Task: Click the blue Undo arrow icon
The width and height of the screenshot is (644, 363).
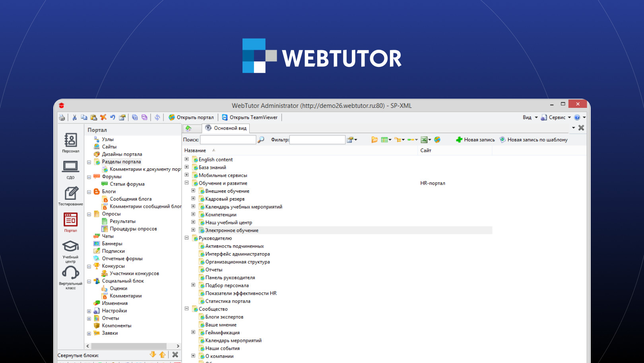Action: click(113, 117)
